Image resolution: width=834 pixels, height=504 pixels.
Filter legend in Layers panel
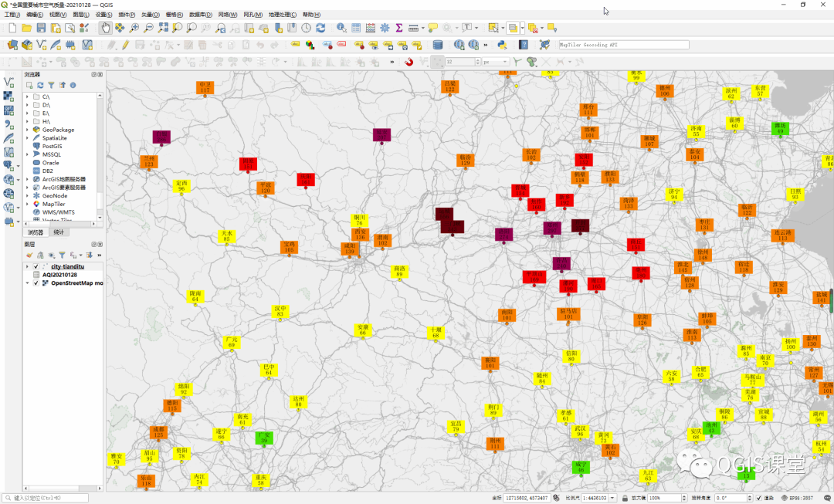tap(62, 255)
